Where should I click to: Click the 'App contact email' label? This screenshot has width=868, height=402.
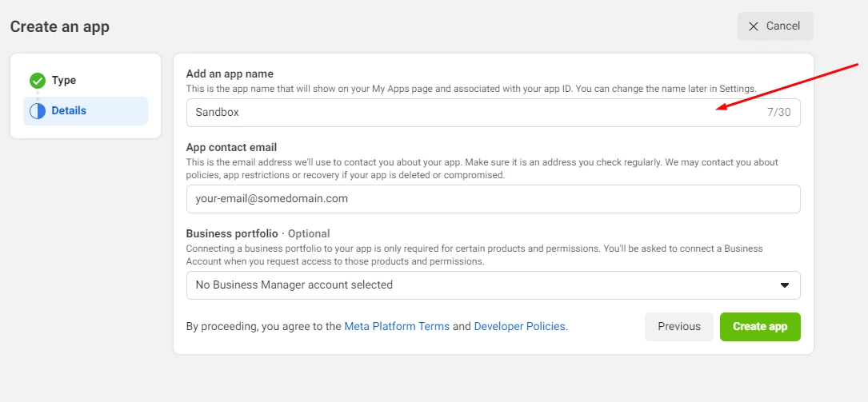[231, 147]
